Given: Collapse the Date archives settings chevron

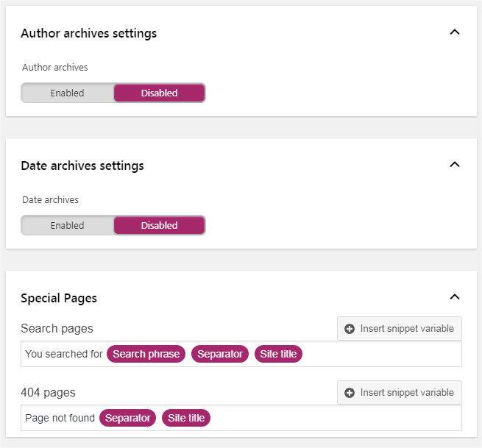Looking at the screenshot, I should [455, 164].
